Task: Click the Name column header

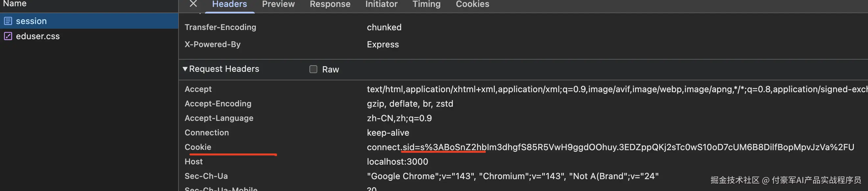Action: coord(15,4)
